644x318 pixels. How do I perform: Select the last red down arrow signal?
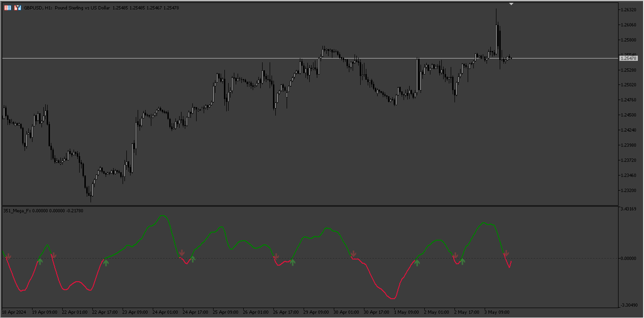(x=506, y=254)
